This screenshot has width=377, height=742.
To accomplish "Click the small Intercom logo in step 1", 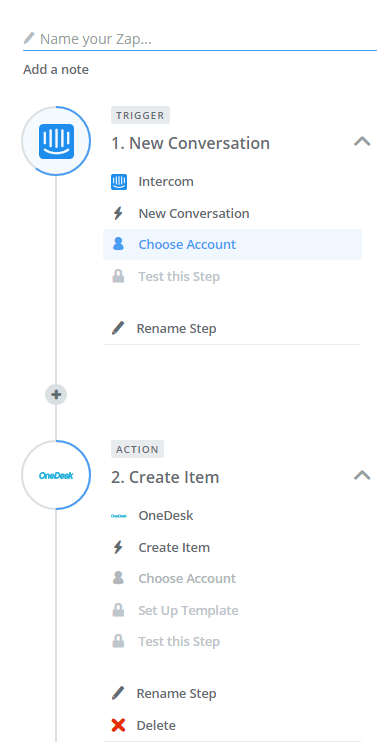I will [119, 182].
